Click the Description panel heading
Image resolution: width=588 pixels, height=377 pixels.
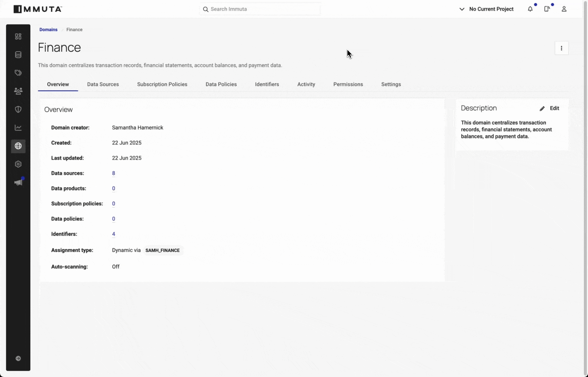click(x=479, y=108)
